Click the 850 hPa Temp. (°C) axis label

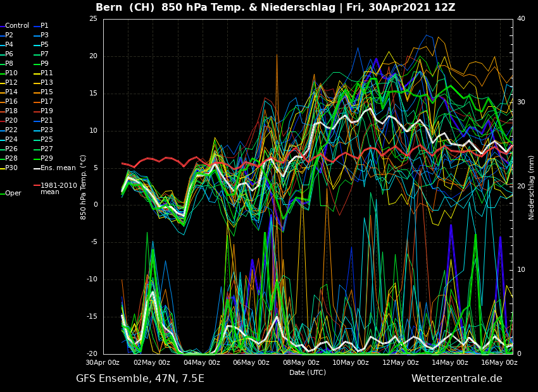point(84,187)
